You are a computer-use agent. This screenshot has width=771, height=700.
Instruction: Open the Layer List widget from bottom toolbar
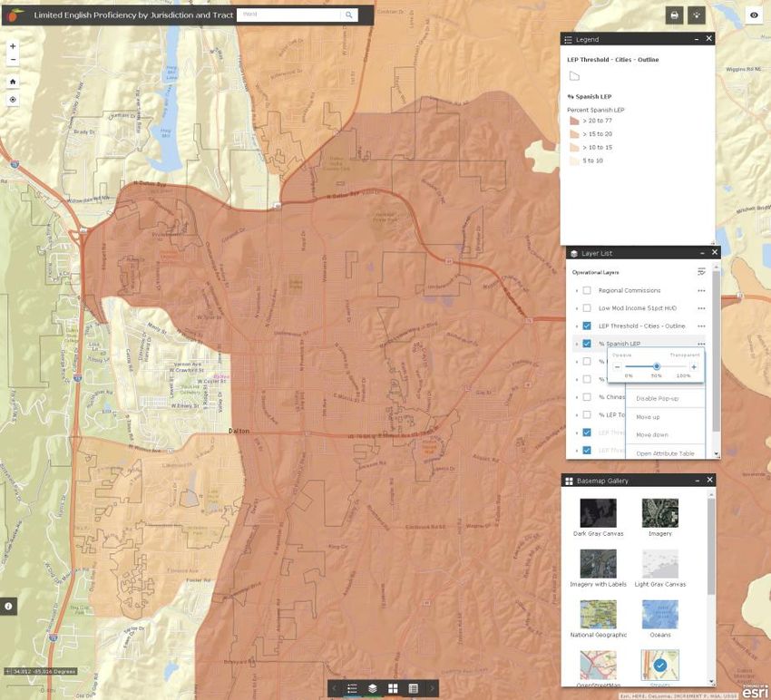coord(373,689)
